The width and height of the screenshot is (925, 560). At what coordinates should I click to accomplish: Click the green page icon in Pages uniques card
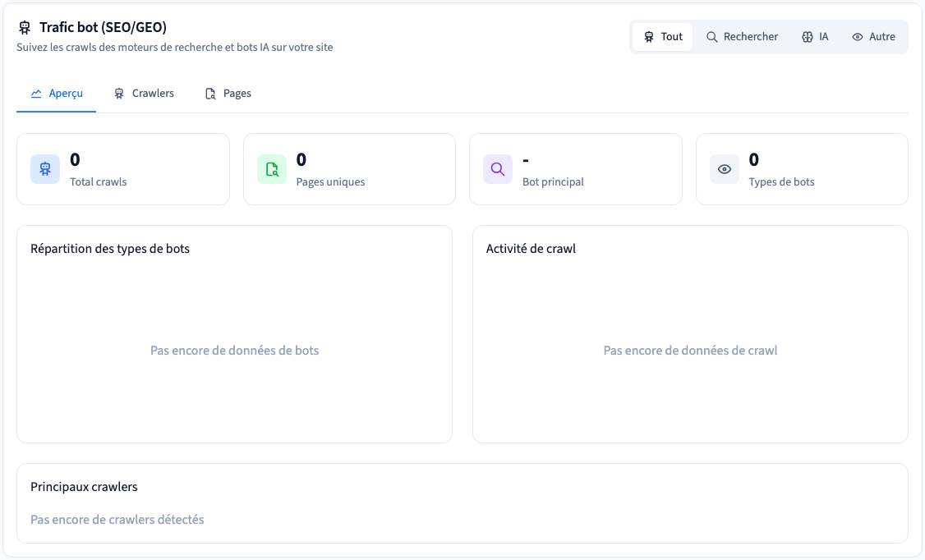[x=272, y=169]
